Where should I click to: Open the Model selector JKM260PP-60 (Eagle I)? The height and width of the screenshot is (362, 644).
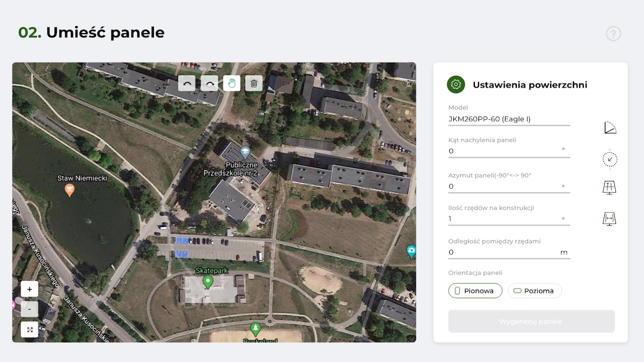point(509,119)
